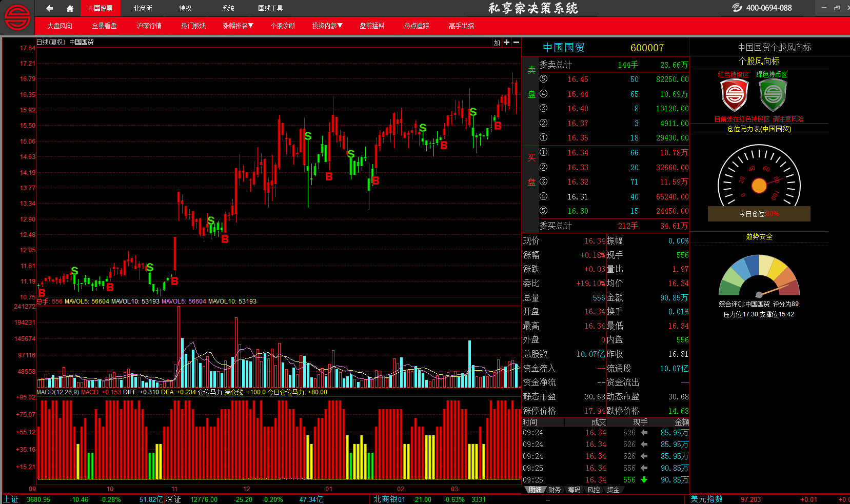Click 北商银01 in status bar
This screenshot has width=850, height=504.
389,499
